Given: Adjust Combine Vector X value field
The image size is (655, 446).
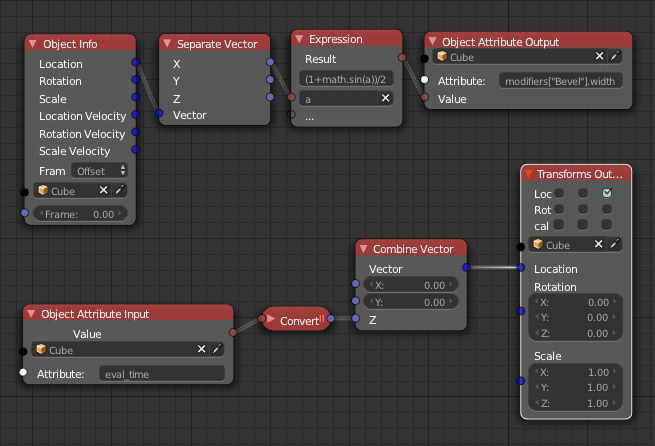Looking at the screenshot, I should (x=411, y=285).
